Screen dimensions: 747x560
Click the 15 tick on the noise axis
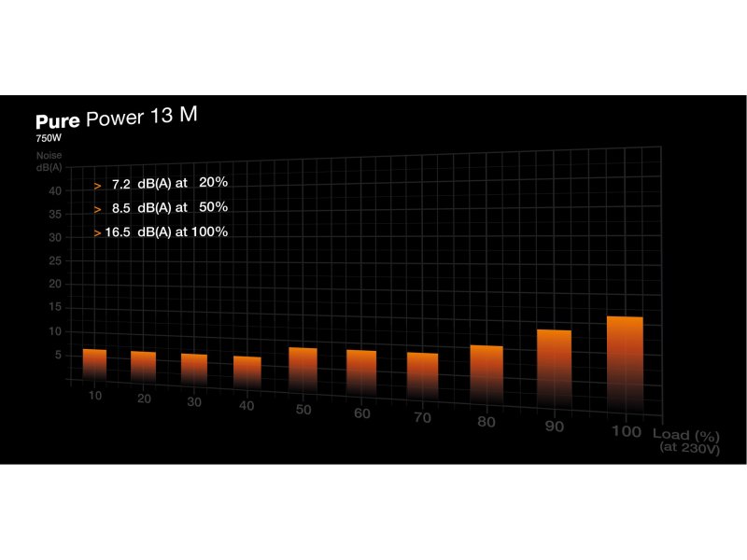click(55, 308)
